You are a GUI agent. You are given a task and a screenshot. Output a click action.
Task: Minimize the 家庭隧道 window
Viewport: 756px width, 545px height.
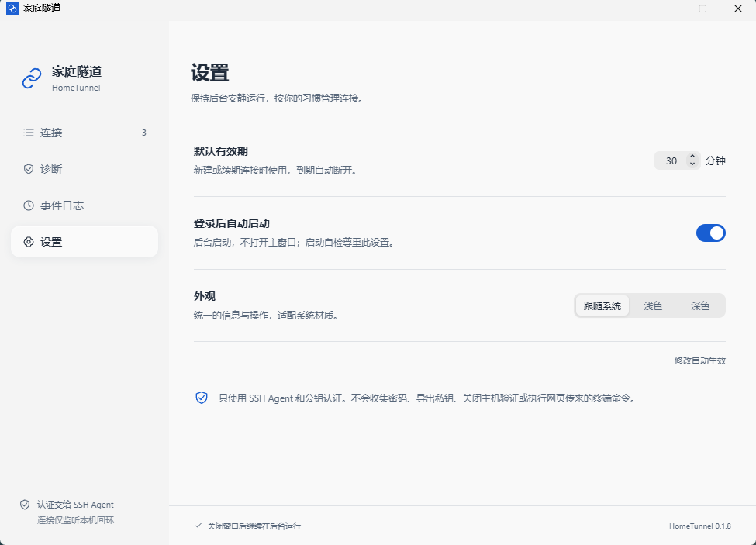coord(668,9)
